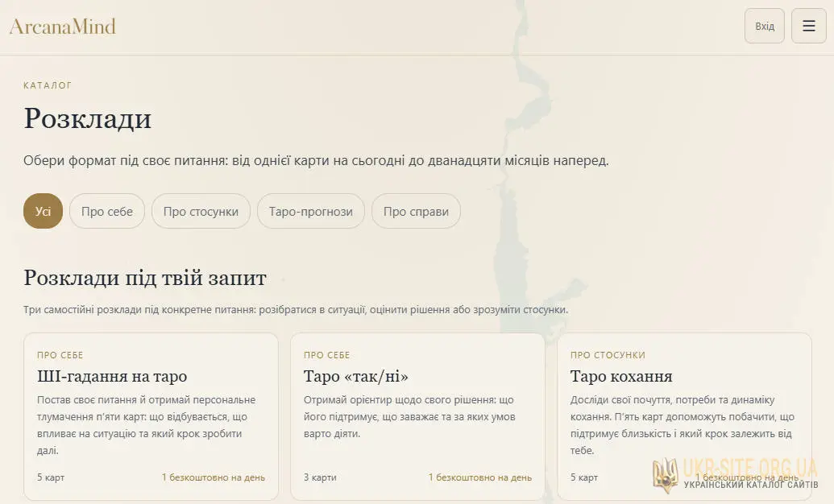Click 5 карт text on Таро кохання card
Viewport: 834px width, 504px height.
584,477
